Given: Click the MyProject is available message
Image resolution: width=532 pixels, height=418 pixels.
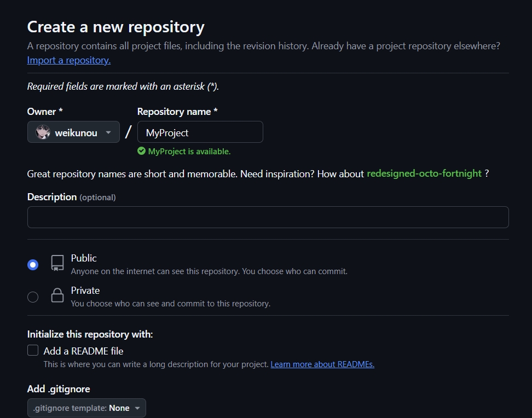Looking at the screenshot, I should click(189, 152).
